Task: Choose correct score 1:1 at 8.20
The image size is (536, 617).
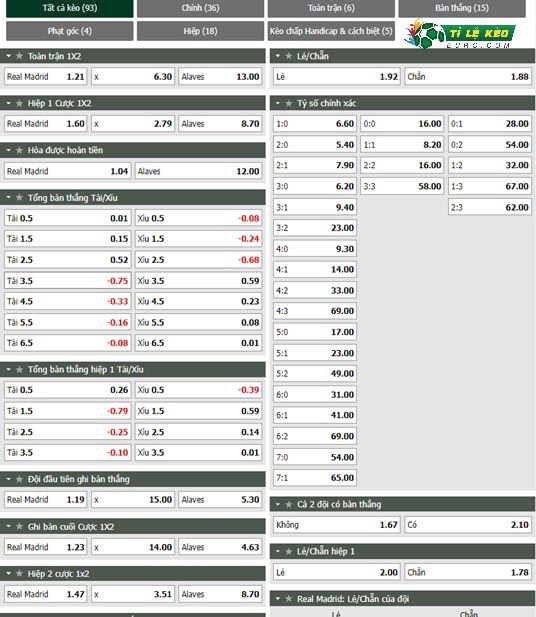Action: [x=402, y=145]
